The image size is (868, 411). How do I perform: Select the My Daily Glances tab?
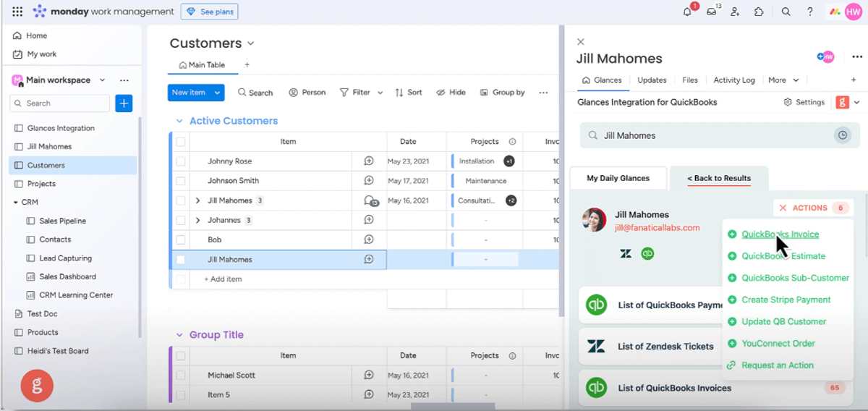click(618, 178)
